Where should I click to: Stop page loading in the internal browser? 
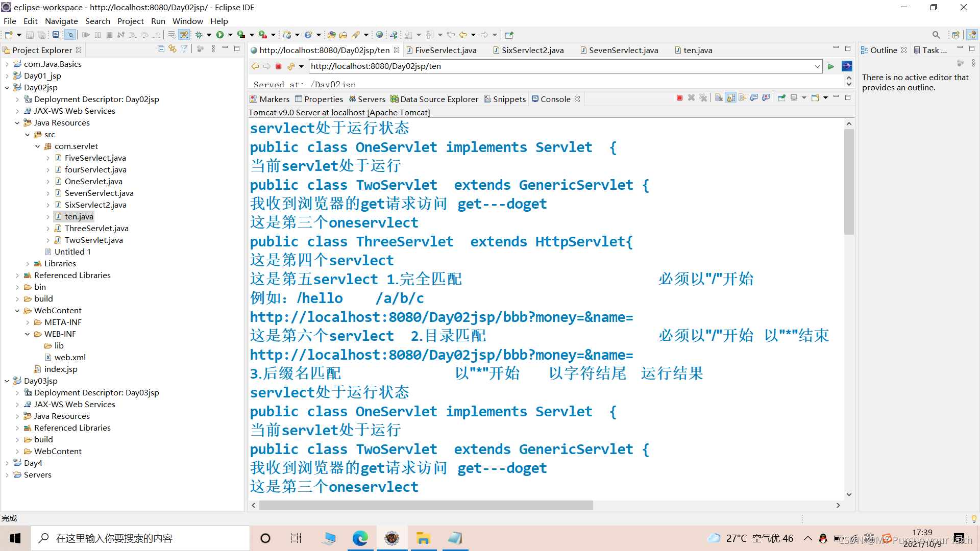click(279, 66)
